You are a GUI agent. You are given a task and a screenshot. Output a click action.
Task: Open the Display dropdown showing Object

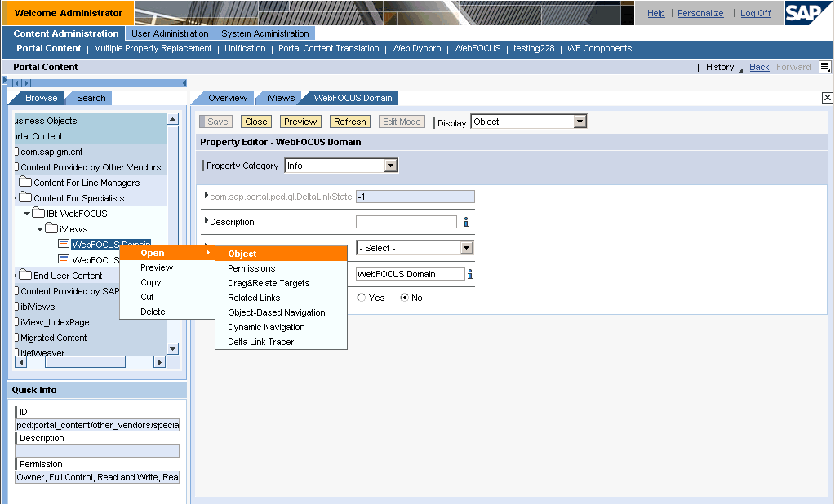click(580, 122)
